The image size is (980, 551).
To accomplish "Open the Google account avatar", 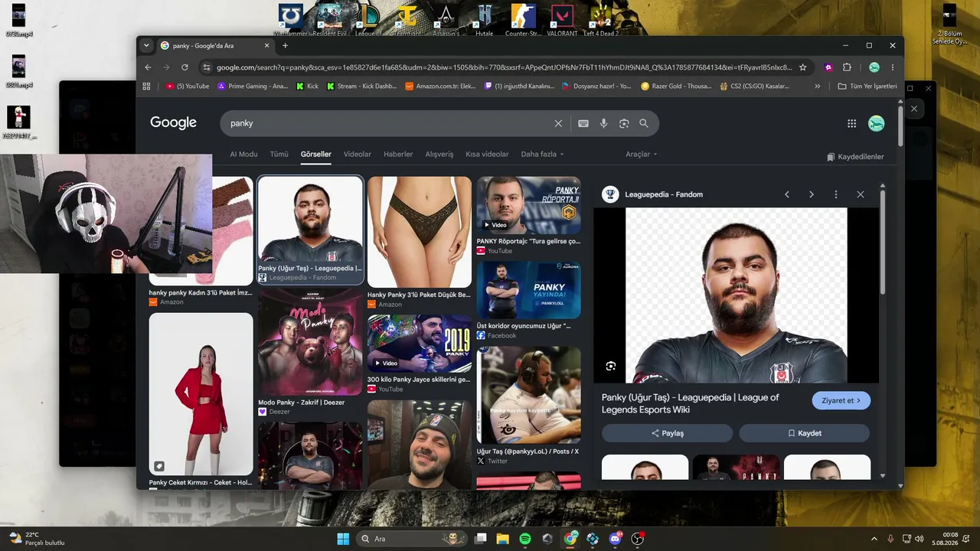I will tap(877, 123).
